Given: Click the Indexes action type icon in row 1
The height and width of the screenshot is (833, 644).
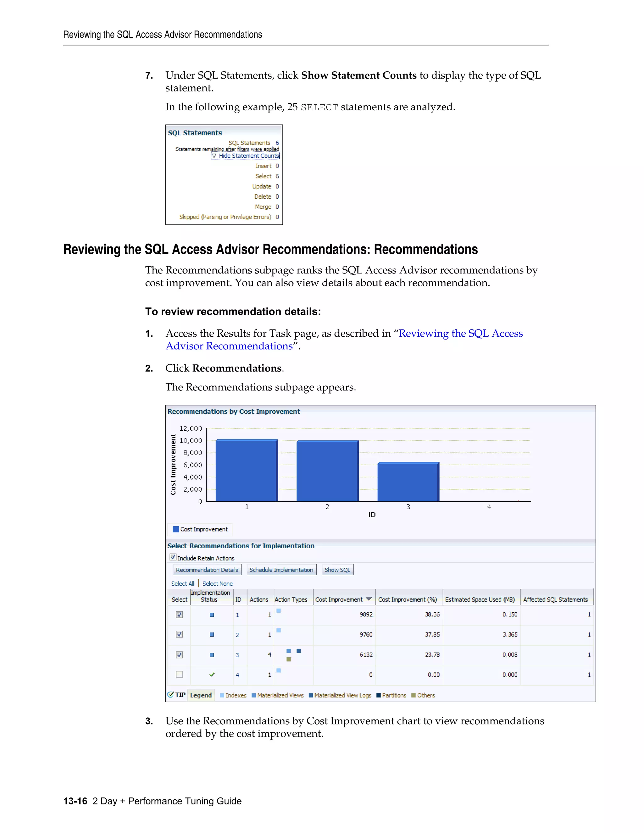Looking at the screenshot, I should click(x=279, y=611).
